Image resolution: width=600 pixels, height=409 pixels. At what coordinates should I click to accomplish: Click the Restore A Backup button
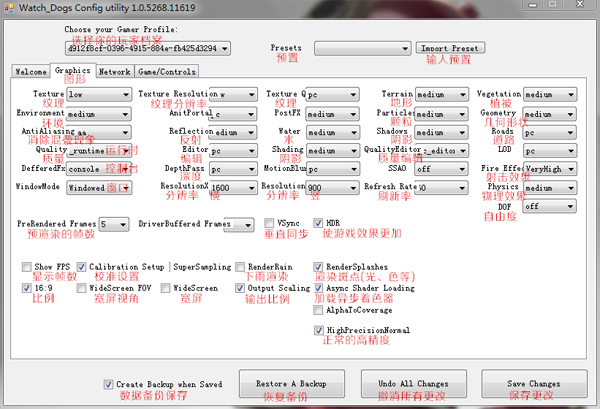[292, 384]
